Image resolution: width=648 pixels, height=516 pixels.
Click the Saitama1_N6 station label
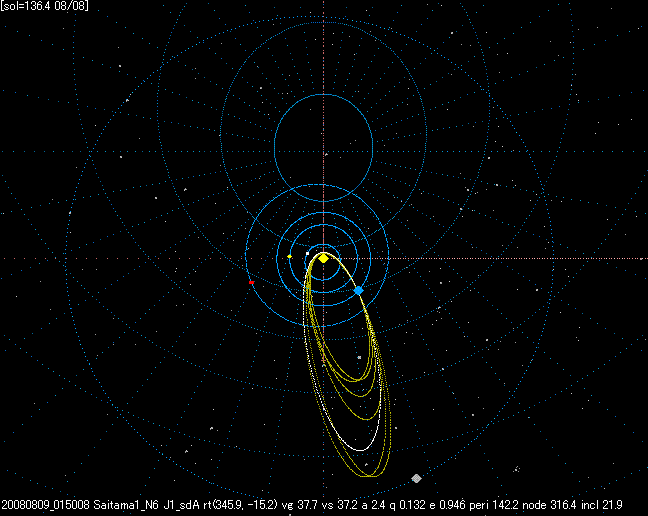[x=126, y=505]
